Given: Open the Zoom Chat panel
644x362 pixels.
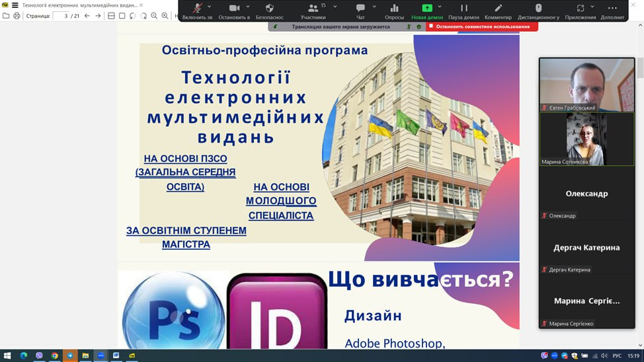Looking at the screenshot, I should coord(360,9).
